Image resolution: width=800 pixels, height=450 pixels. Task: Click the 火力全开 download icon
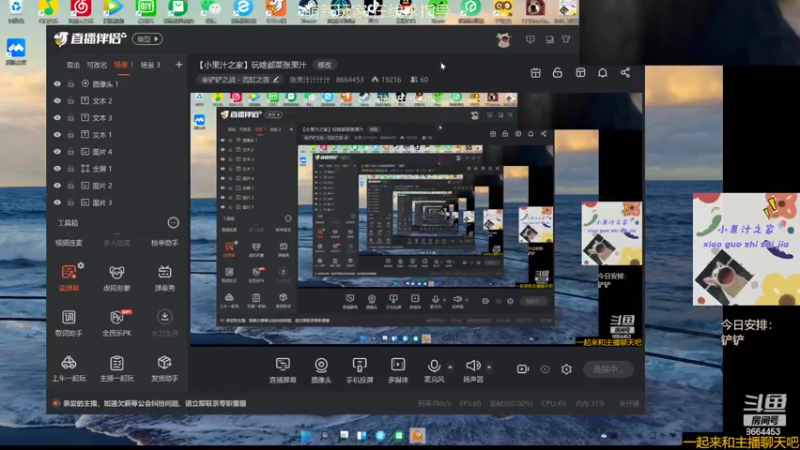[164, 317]
